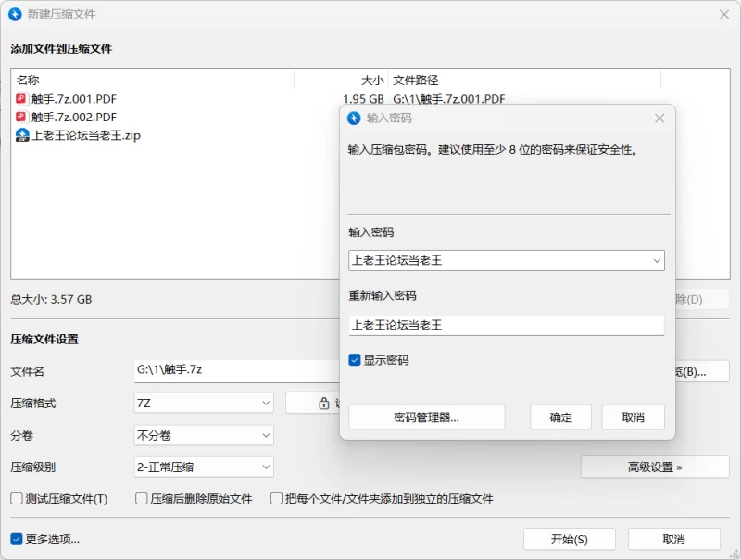Click the app logo in 输入密码 dialog title
Viewport: 741px width, 560px height.
pyautogui.click(x=353, y=118)
